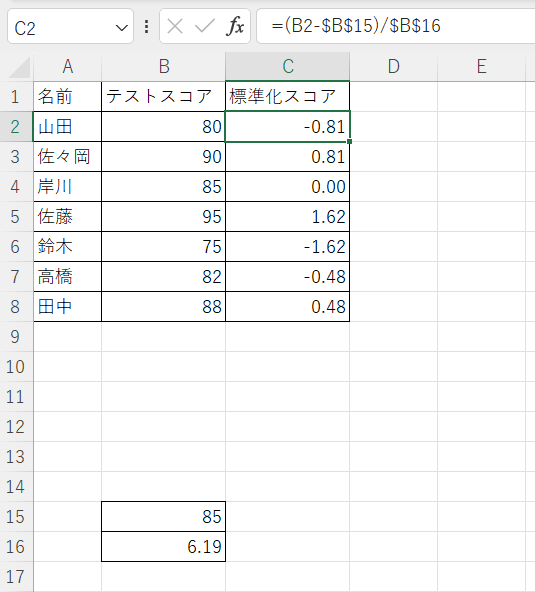The image size is (535, 592).
Task: Select column E header
Action: click(x=481, y=66)
